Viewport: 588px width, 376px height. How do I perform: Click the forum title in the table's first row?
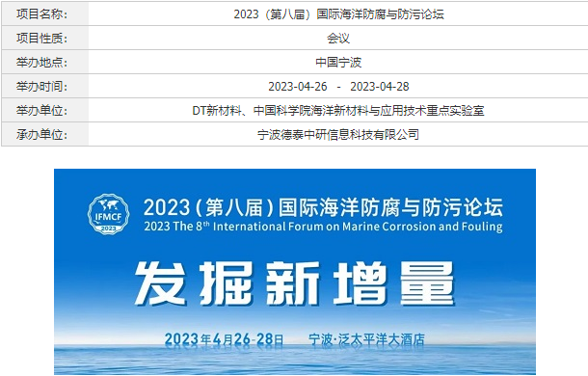pos(338,14)
